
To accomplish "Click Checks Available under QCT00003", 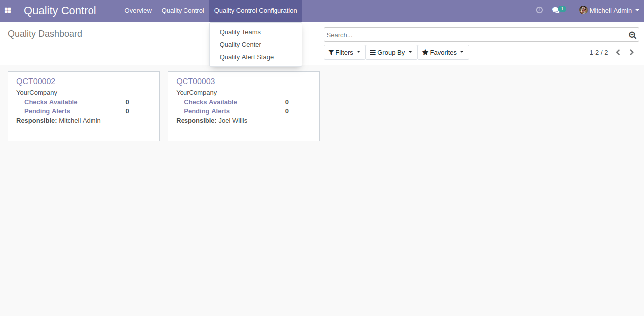I will pos(210,102).
